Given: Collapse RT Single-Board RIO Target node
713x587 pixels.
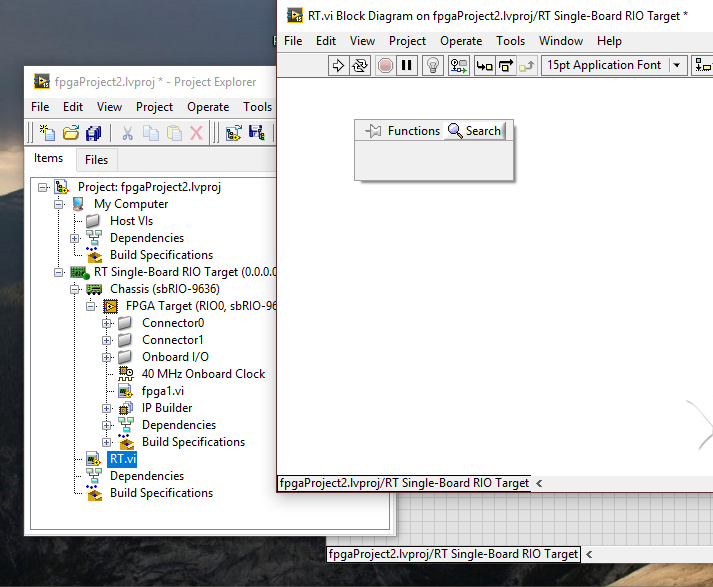Looking at the screenshot, I should point(59,272).
